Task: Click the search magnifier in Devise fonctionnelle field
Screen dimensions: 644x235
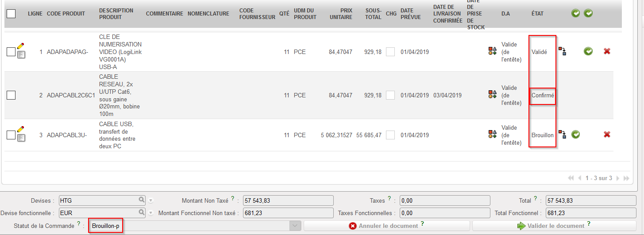Action: (142, 212)
